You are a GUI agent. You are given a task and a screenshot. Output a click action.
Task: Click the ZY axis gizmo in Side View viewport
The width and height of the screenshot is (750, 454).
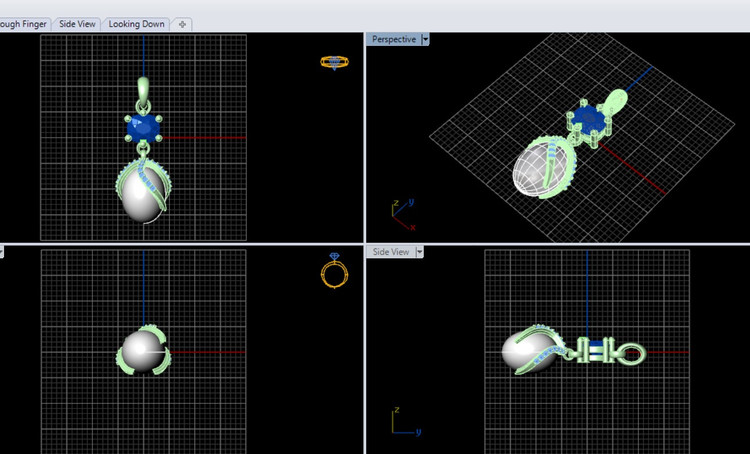(403, 424)
